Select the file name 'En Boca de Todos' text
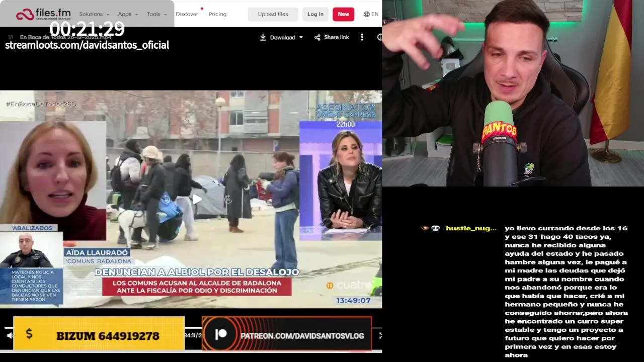 [65, 37]
